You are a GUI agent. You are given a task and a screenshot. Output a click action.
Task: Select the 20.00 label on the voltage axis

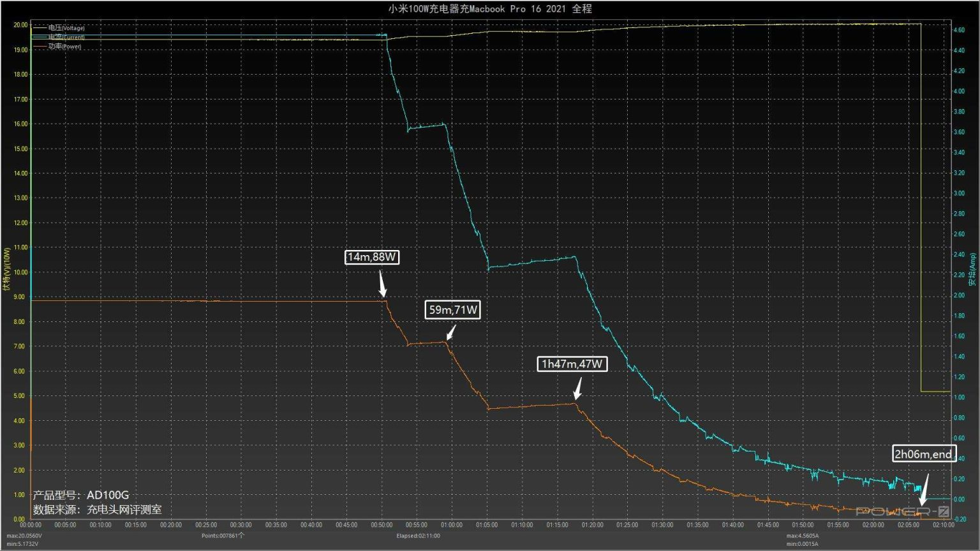click(x=20, y=25)
